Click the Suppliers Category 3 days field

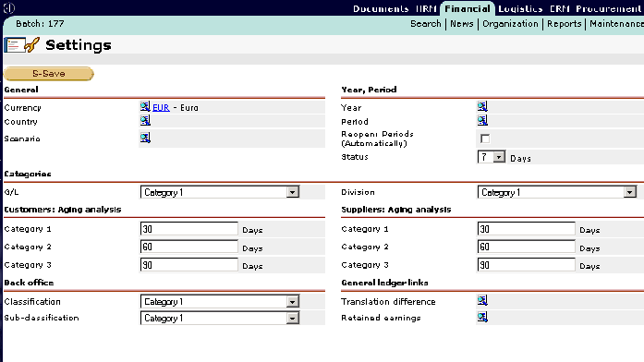(x=526, y=265)
